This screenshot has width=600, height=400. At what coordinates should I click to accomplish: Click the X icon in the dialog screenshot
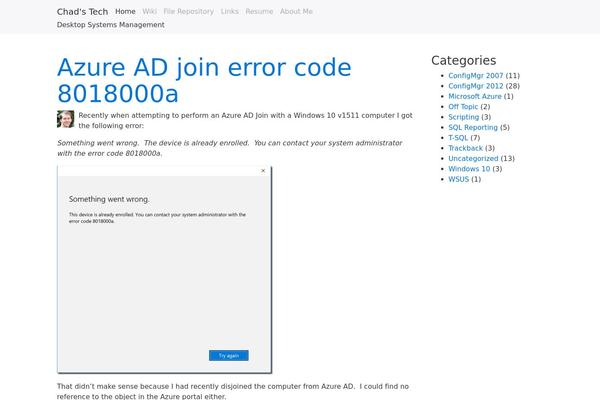[x=263, y=171]
